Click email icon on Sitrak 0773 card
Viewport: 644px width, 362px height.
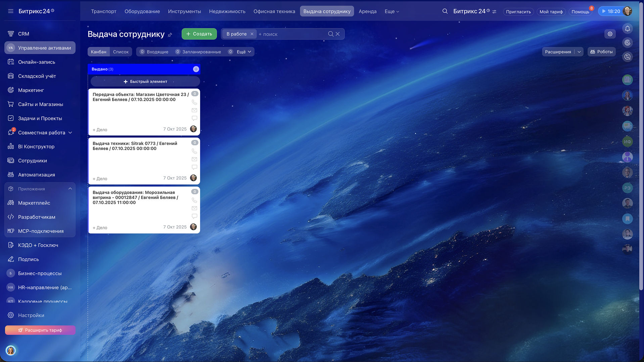194,159
